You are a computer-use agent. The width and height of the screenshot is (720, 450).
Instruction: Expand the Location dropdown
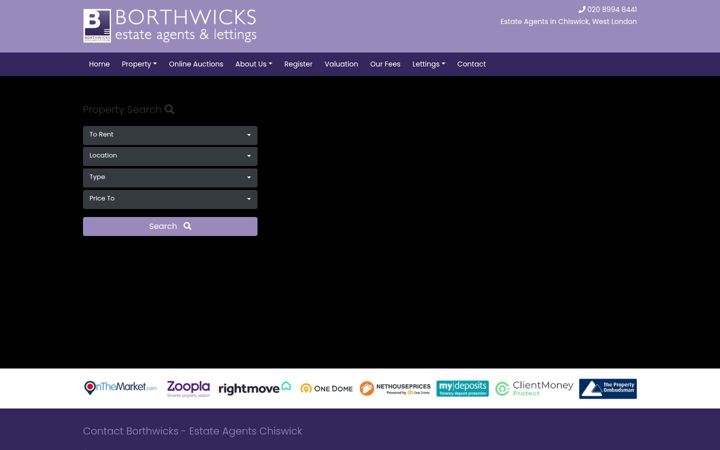[x=170, y=156]
